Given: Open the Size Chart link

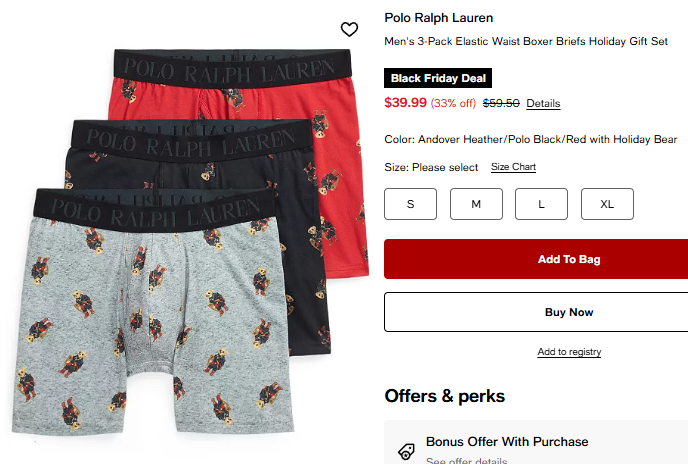Looking at the screenshot, I should pyautogui.click(x=513, y=167).
